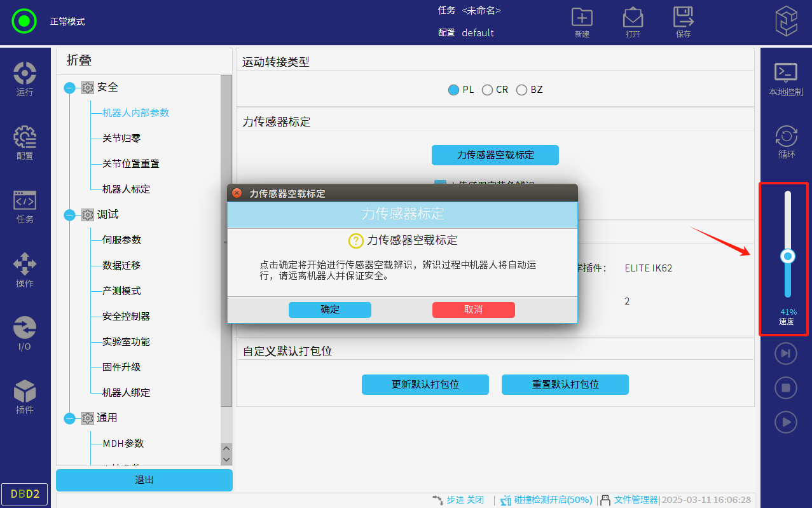
Task: Click the speed slider handle
Action: pyautogui.click(x=788, y=256)
